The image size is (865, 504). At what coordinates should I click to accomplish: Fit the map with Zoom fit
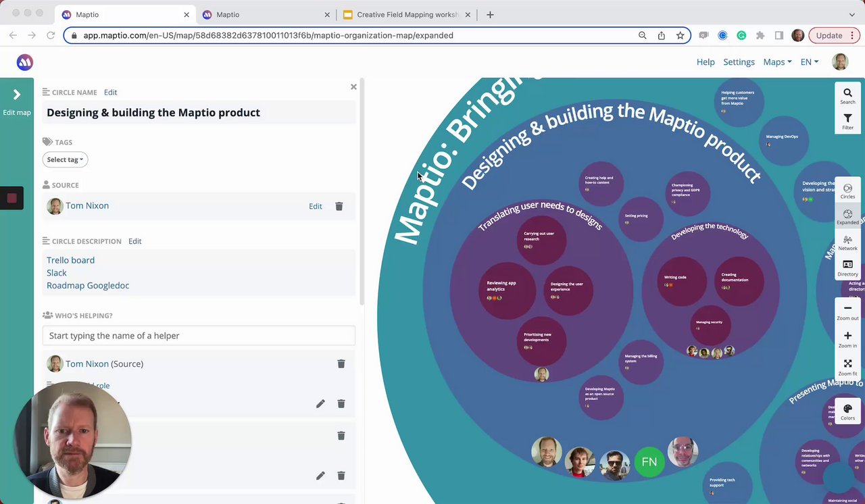[x=847, y=368]
